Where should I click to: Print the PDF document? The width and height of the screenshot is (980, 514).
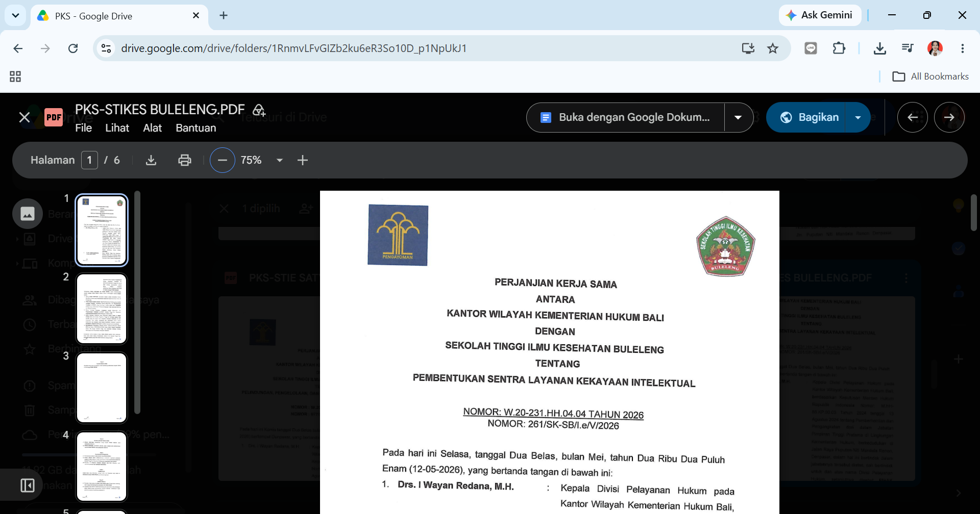(x=184, y=160)
